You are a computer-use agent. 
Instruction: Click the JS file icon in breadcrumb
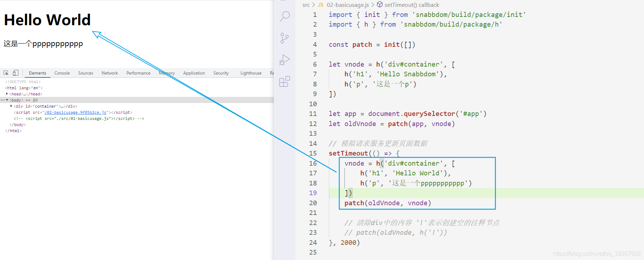tap(321, 5)
